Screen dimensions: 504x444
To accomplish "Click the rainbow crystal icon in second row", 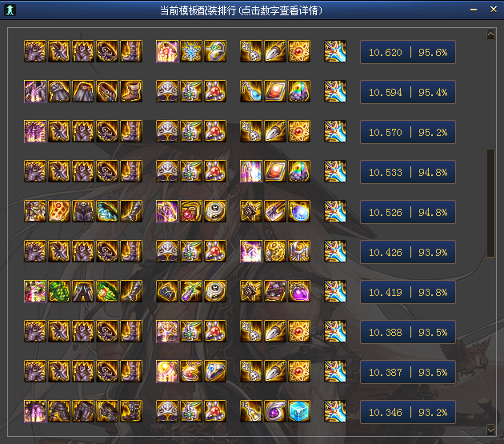I will [x=299, y=91].
